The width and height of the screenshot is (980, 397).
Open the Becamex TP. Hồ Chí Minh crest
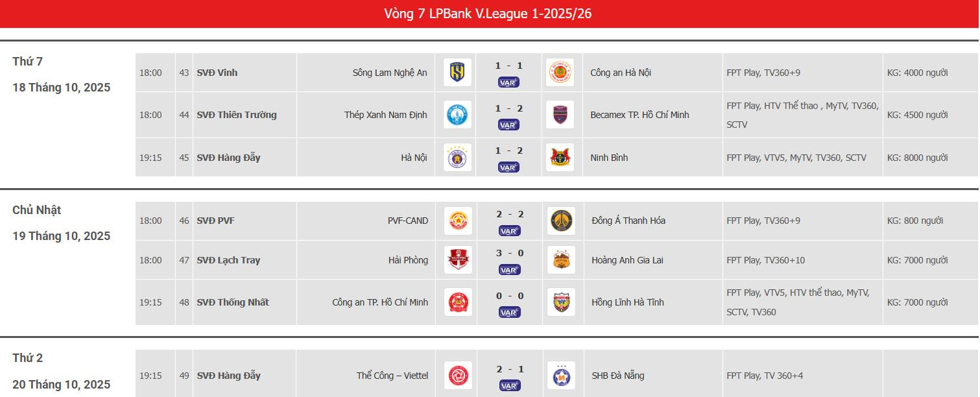click(561, 114)
